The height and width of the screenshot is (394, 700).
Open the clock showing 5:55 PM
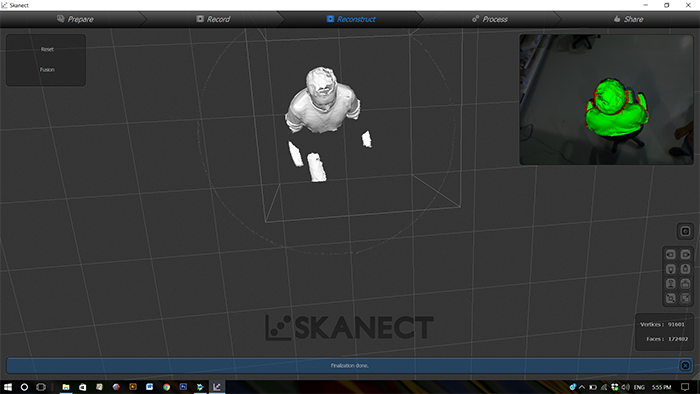coord(662,387)
